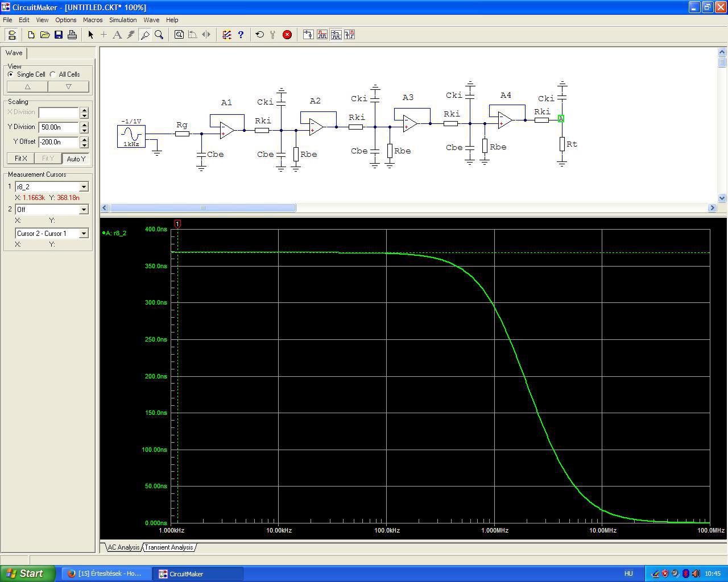This screenshot has height=582, width=728.
Task: Click the green probe point A on schematic
Action: coord(561,118)
